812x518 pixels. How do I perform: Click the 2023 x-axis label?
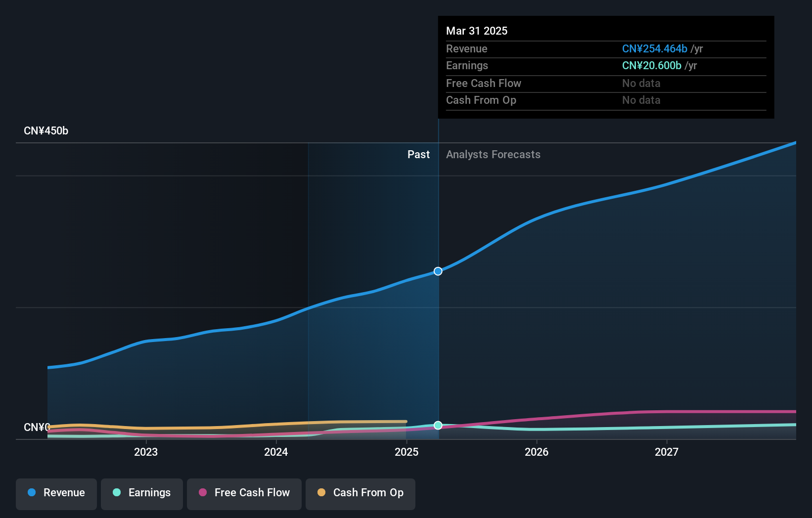click(x=146, y=452)
